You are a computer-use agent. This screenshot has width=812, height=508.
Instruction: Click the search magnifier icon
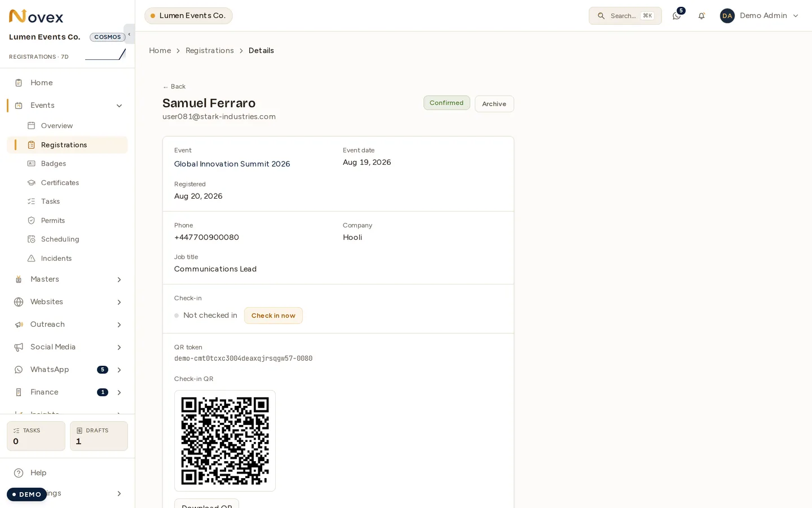coord(601,16)
